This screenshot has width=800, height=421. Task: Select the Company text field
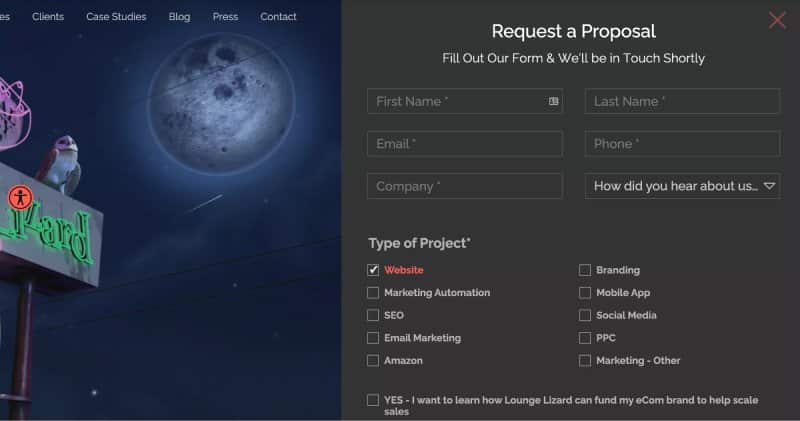465,186
